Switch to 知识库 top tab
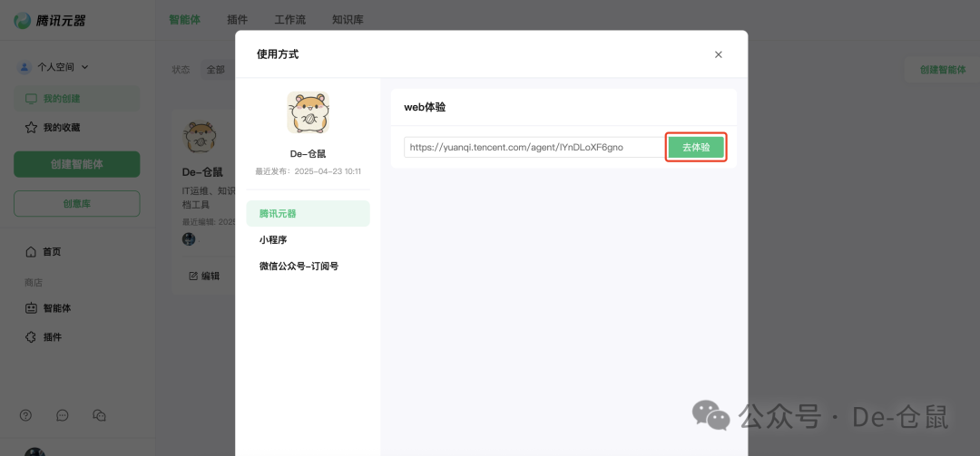 click(348, 19)
